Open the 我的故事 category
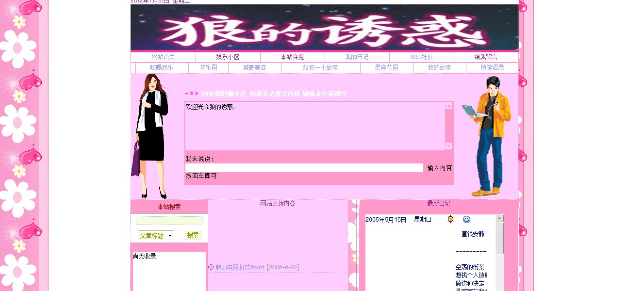Screen dimensions: 644x291 440,68
